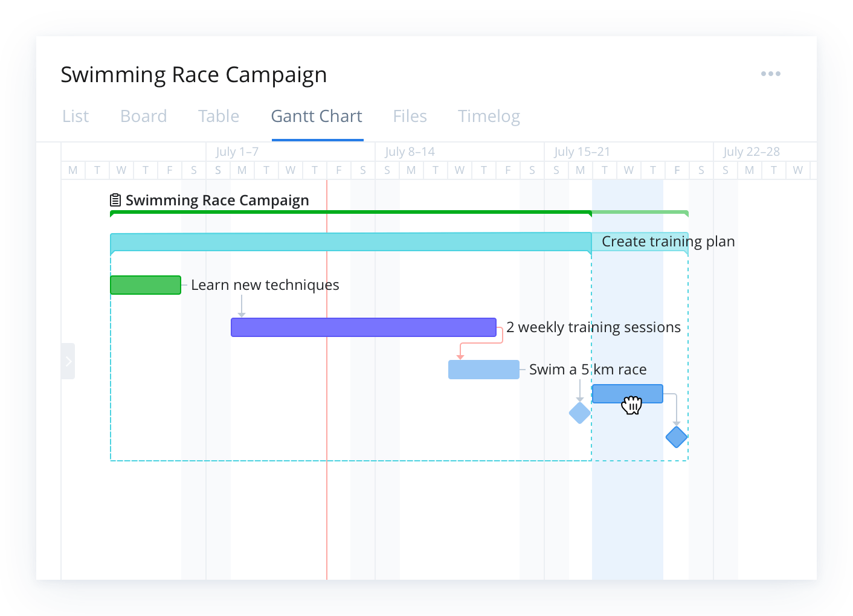This screenshot has width=853, height=616.
Task: Click the Create training plan summary bar
Action: click(350, 242)
